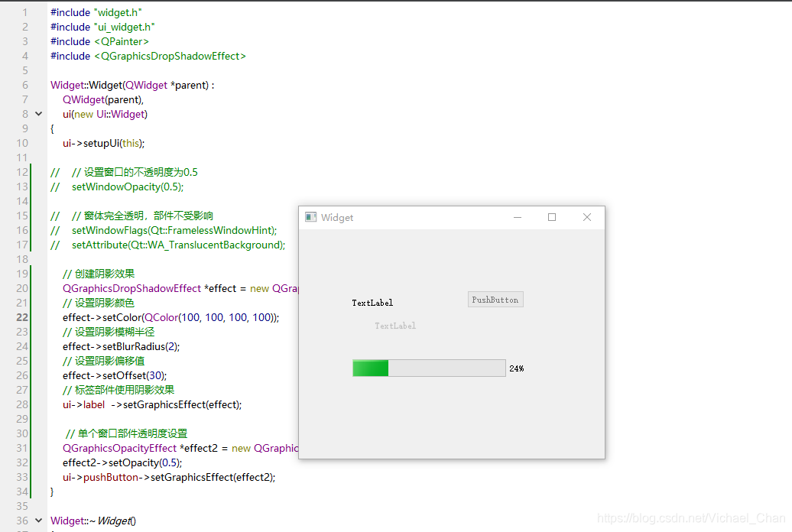Click the effect->setColor(QColor(100, 100, 100, 100)) line
Viewport: 792px width, 532px height.
(x=170, y=317)
